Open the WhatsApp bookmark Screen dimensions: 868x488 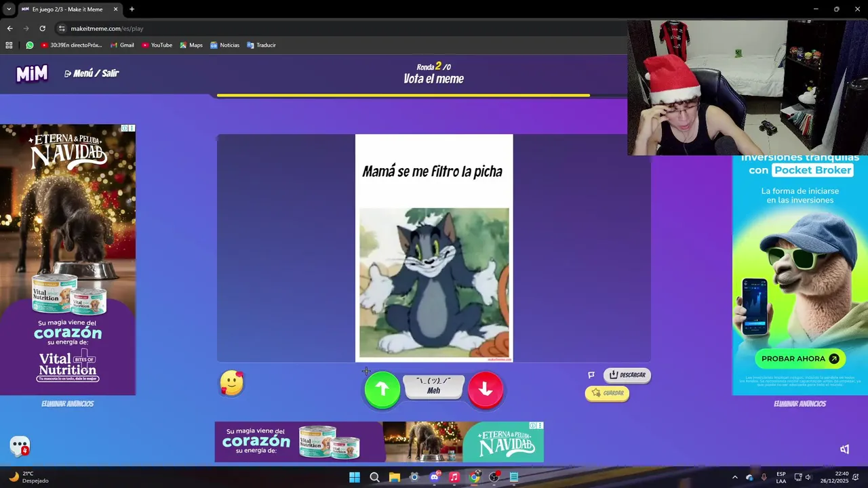30,45
